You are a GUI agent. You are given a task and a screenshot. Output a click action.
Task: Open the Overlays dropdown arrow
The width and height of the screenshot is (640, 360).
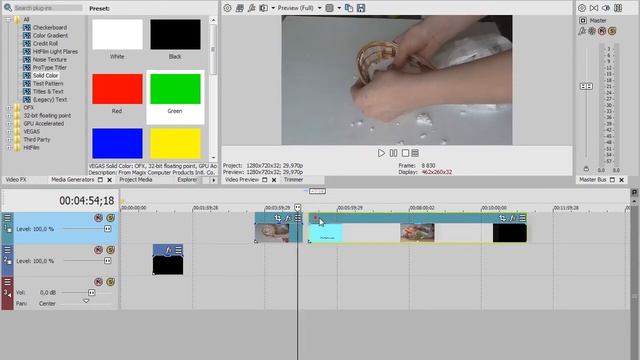(x=339, y=8)
